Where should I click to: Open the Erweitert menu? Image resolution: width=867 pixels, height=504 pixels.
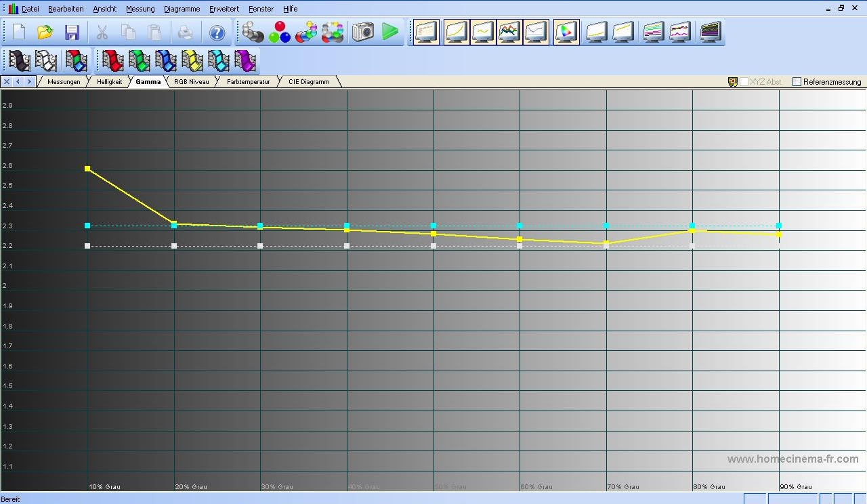pos(224,9)
